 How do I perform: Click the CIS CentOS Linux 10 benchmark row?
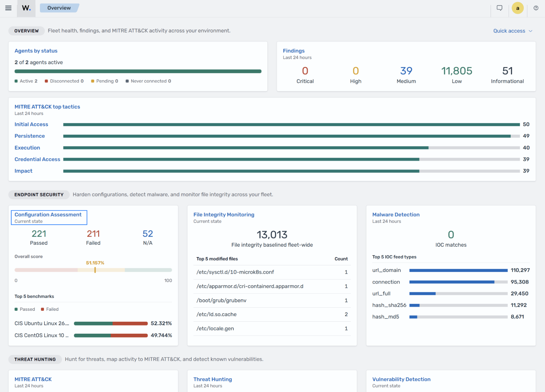pyautogui.click(x=93, y=335)
